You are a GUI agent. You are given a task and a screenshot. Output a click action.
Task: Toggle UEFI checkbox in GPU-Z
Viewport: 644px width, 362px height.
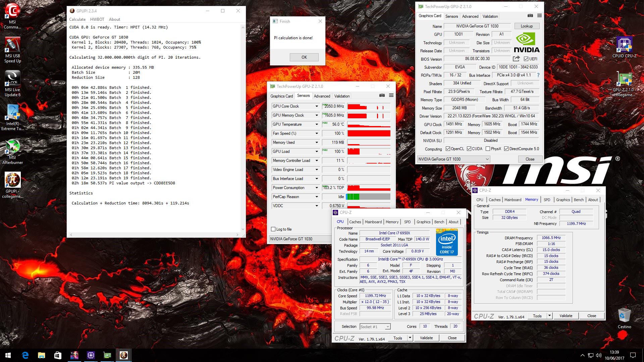[526, 59]
